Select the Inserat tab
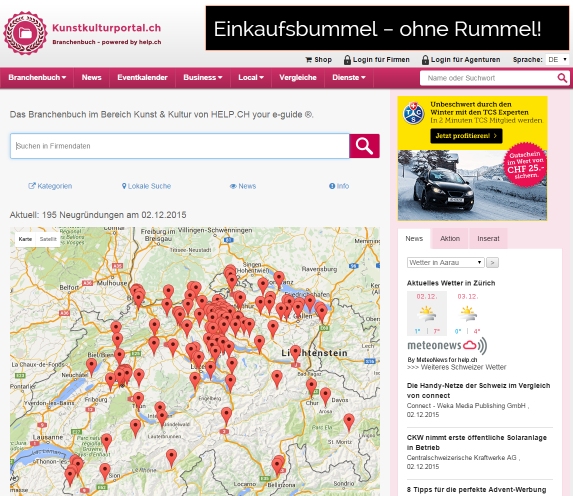The height and width of the screenshot is (496, 573). click(488, 239)
